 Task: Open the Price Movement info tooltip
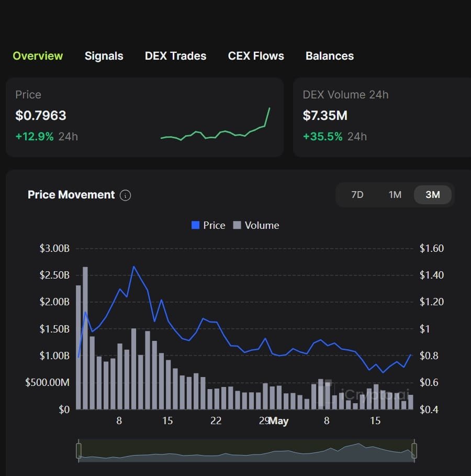point(125,195)
